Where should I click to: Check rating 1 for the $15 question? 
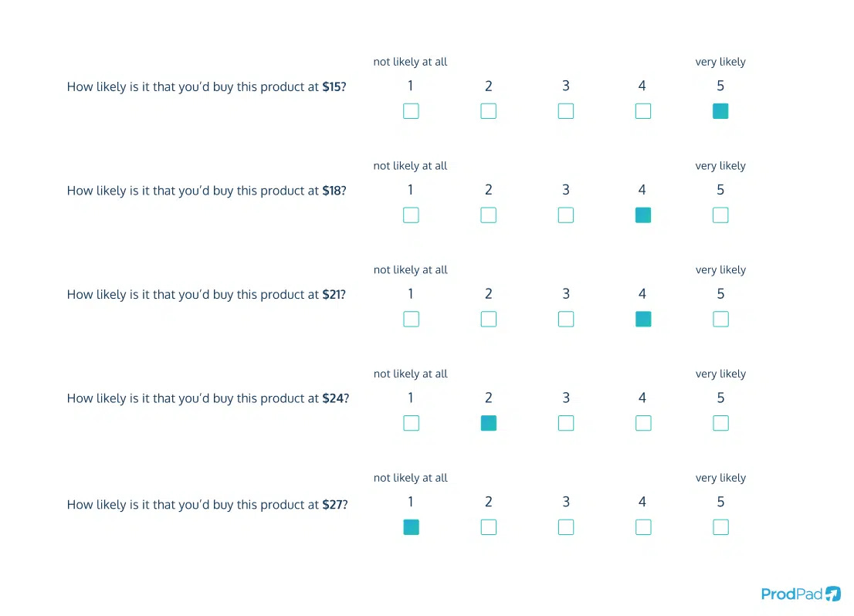[412, 111]
